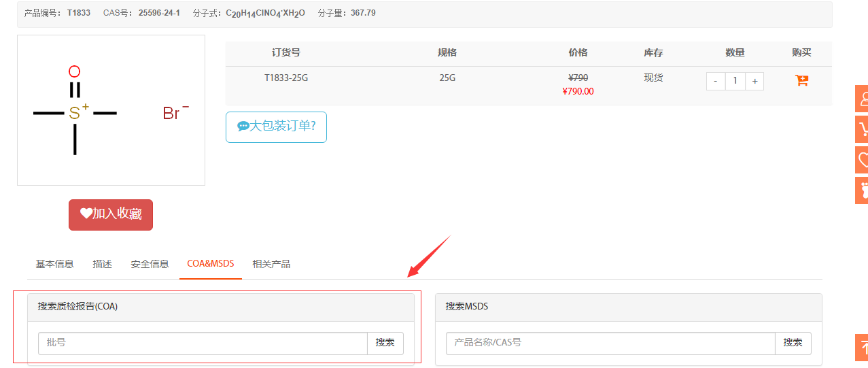868x368 pixels.
Task: Increase quantity with the plus button
Action: 754,82
